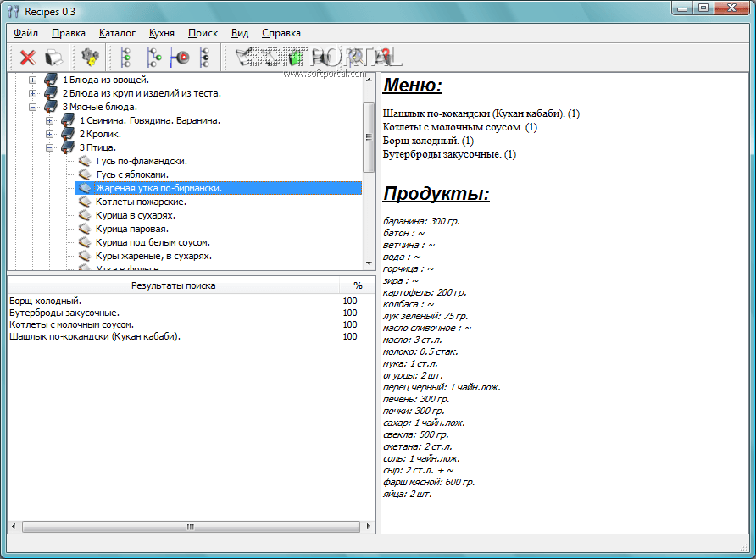The width and height of the screenshot is (756, 559).
Task: Select 'Курица паровая' in tree
Action: pos(132,229)
